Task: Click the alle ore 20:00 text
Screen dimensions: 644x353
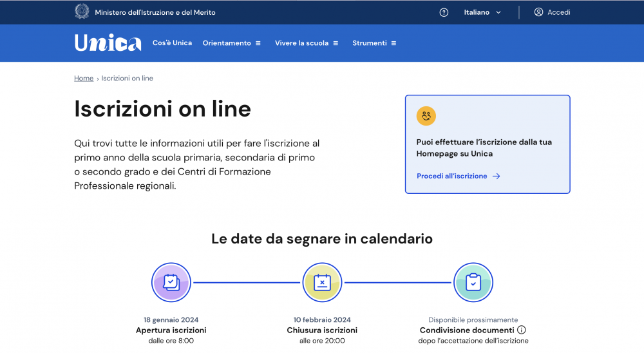Action: point(322,341)
